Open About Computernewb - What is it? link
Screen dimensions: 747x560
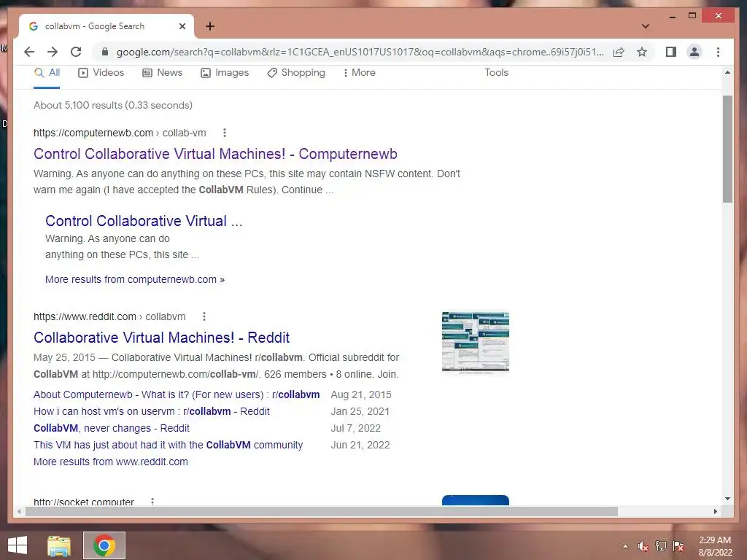tap(177, 394)
